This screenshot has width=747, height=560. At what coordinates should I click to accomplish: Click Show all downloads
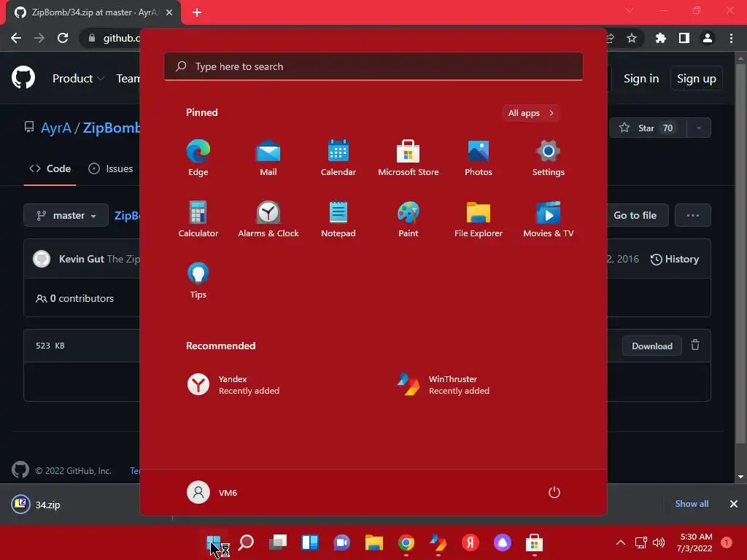(x=692, y=504)
